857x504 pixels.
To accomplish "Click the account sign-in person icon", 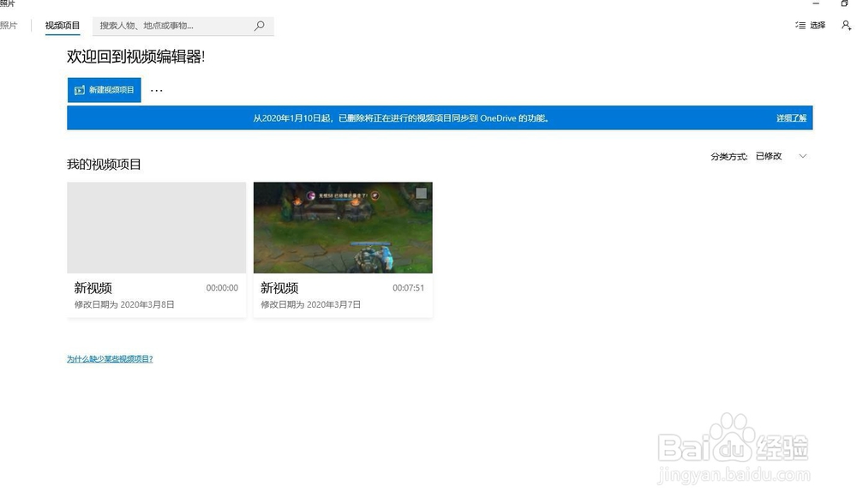I will tap(846, 26).
